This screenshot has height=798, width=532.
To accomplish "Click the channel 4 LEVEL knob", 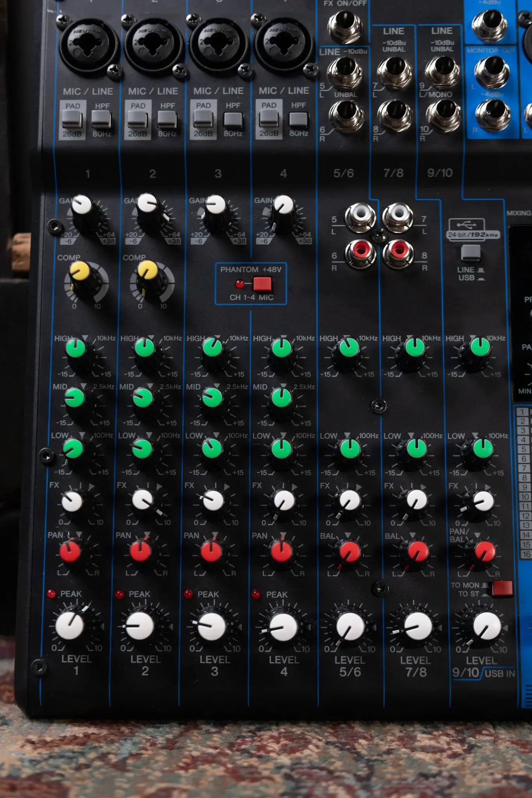I will coord(283,627).
